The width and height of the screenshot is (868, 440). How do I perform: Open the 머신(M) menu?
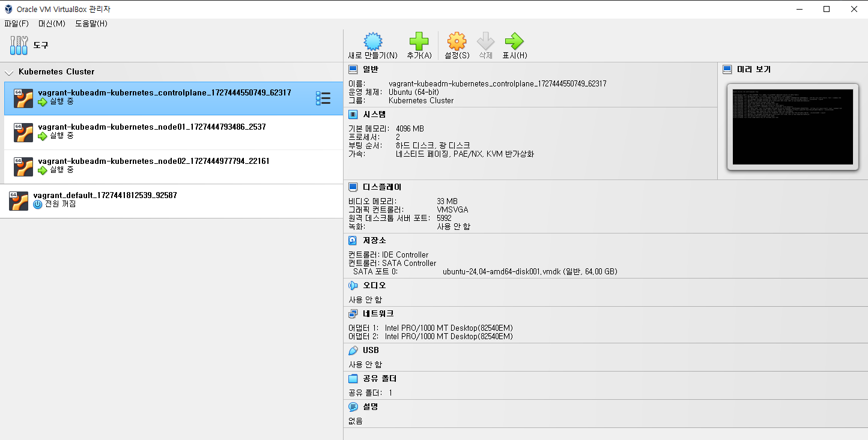pyautogui.click(x=52, y=23)
